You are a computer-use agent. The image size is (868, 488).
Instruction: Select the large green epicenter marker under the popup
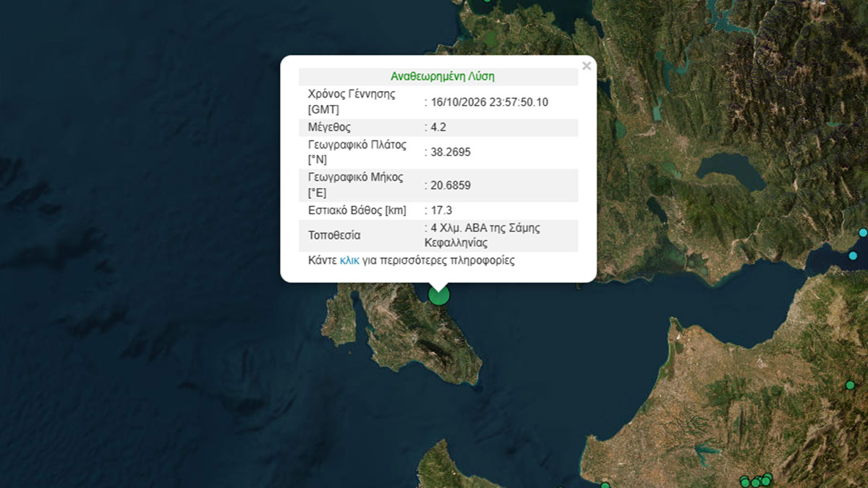(439, 295)
